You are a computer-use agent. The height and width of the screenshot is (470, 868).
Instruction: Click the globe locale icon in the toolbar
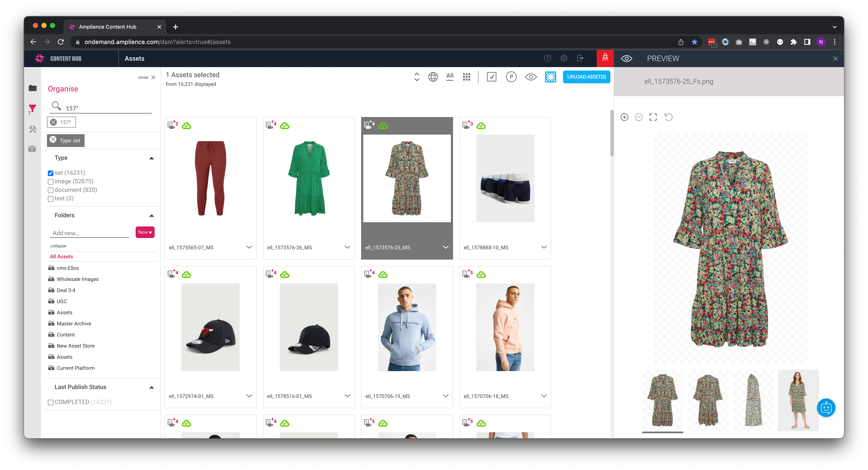(x=433, y=77)
